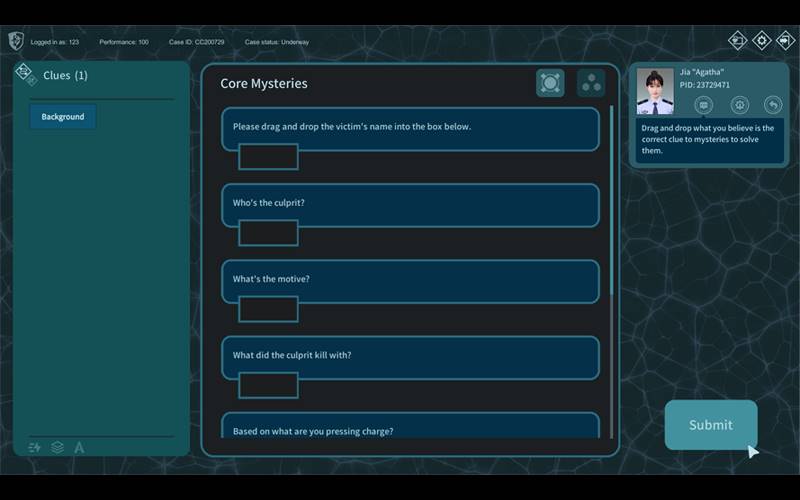Switch to the three-dots view in Core Mysteries
This screenshot has width=800, height=500.
[x=591, y=83]
